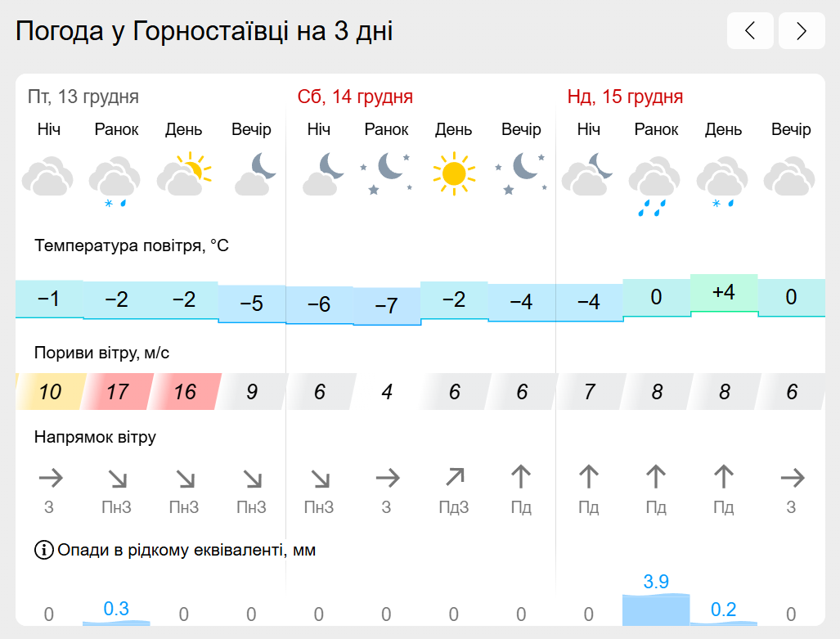The height and width of the screenshot is (639, 840).
Task: Click the +4 temperature cell on Sunday
Action: tap(724, 293)
